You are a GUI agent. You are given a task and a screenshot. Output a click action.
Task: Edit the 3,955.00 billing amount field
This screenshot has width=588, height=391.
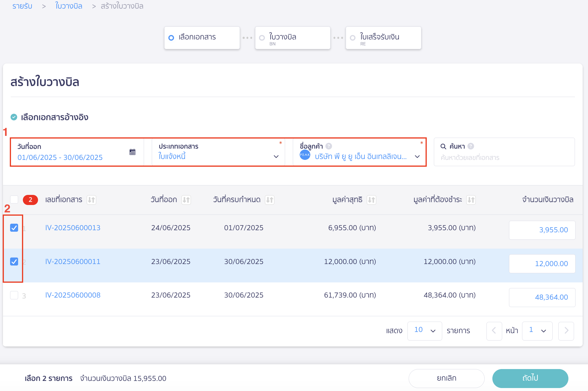point(542,230)
